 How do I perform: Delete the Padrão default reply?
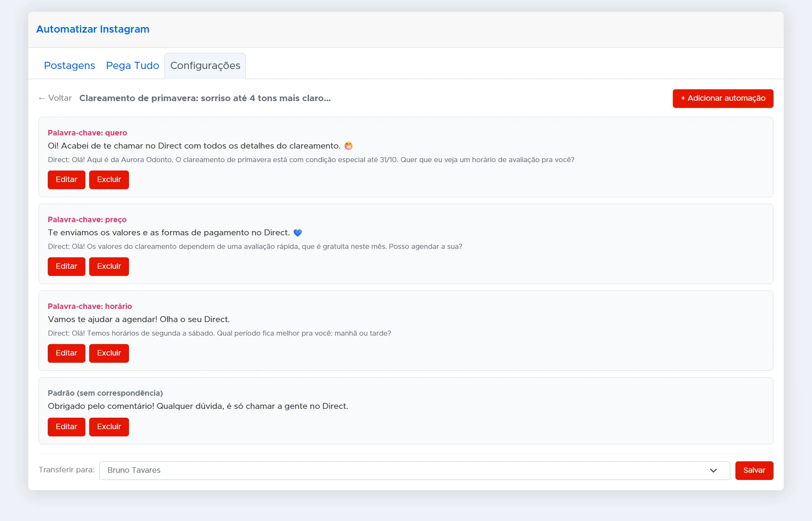109,427
